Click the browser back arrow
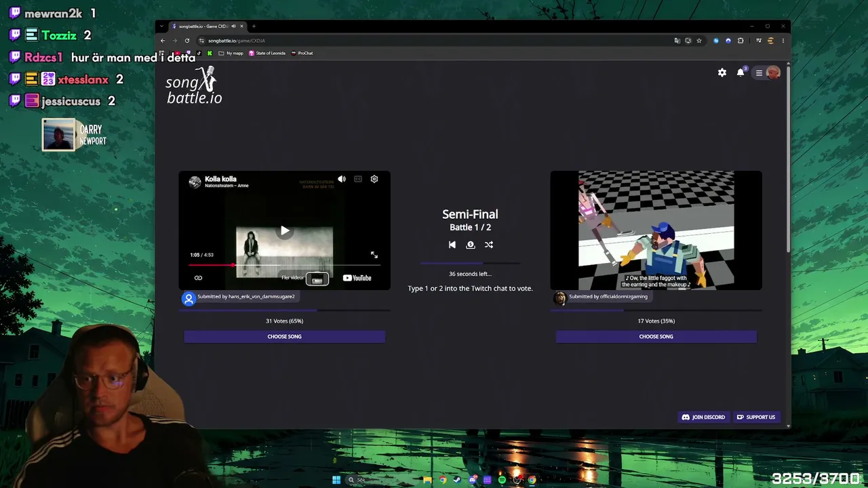 click(x=163, y=41)
